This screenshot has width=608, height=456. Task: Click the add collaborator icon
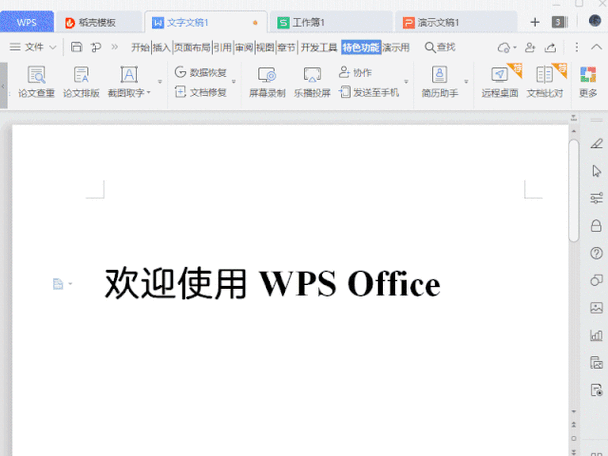[530, 47]
